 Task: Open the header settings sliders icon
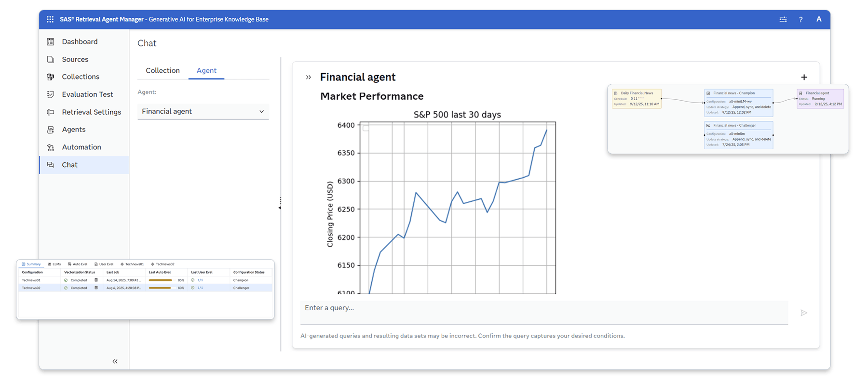783,19
